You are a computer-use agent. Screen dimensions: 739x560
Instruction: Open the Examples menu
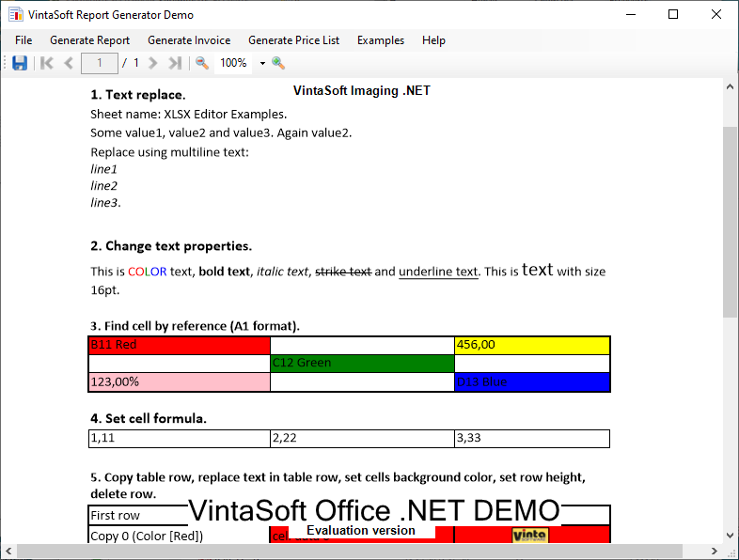(x=381, y=40)
